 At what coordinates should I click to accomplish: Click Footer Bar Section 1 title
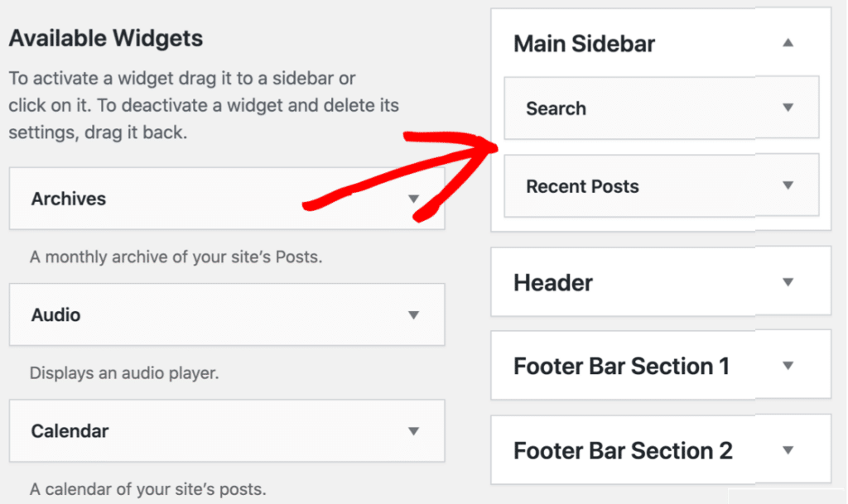[x=622, y=365]
